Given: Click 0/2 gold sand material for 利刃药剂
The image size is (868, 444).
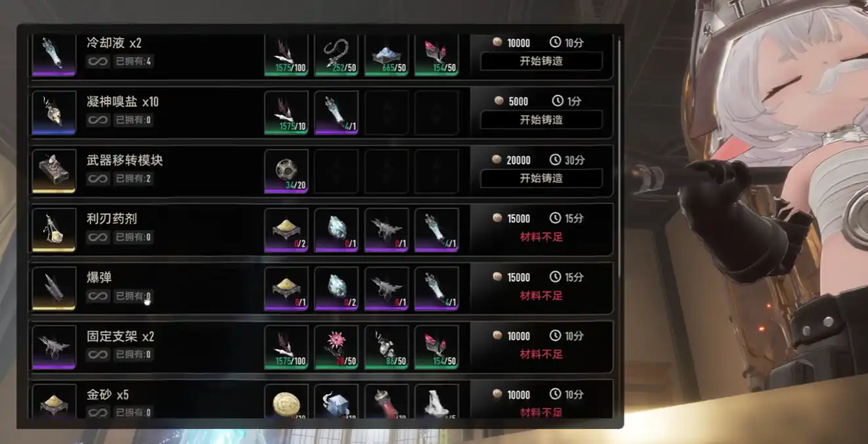Looking at the screenshot, I should [286, 230].
